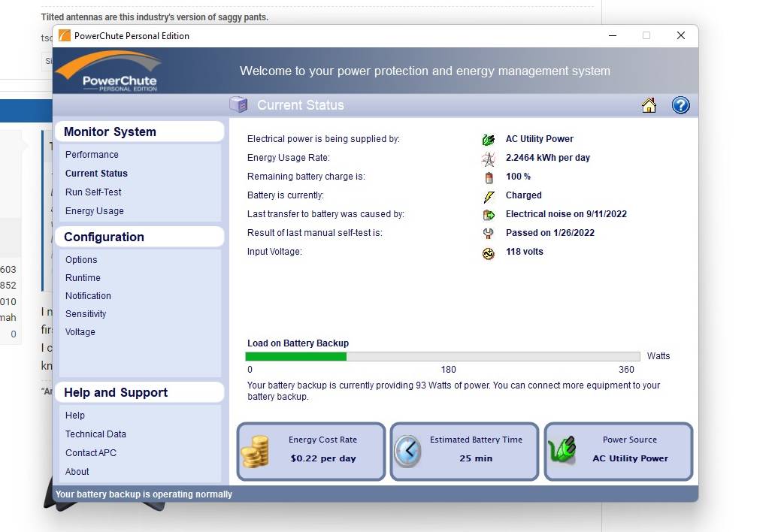Open help via the blue question mark icon
This screenshot has height=532, width=775.
(x=680, y=105)
